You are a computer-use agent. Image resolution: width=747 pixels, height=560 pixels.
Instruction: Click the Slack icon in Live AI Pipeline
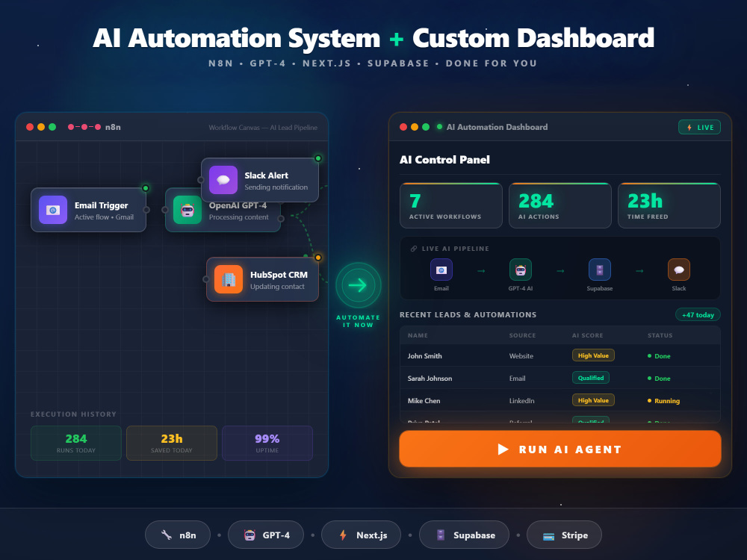pyautogui.click(x=679, y=270)
